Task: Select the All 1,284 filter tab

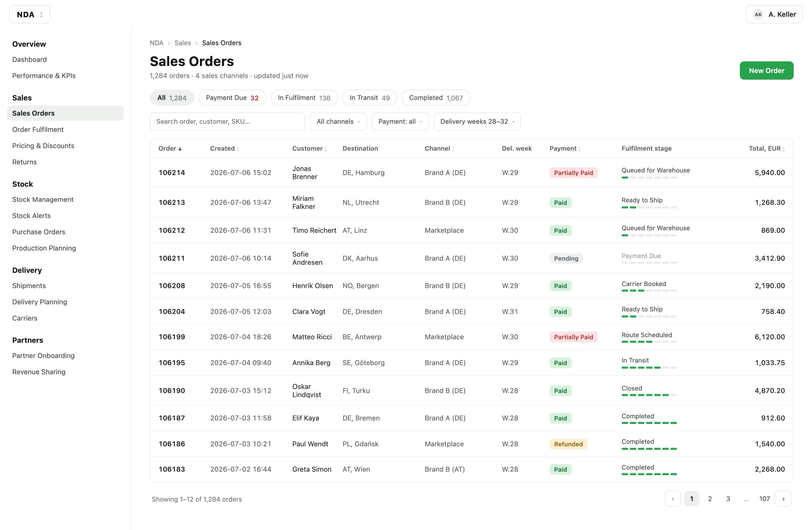Action: tap(172, 98)
